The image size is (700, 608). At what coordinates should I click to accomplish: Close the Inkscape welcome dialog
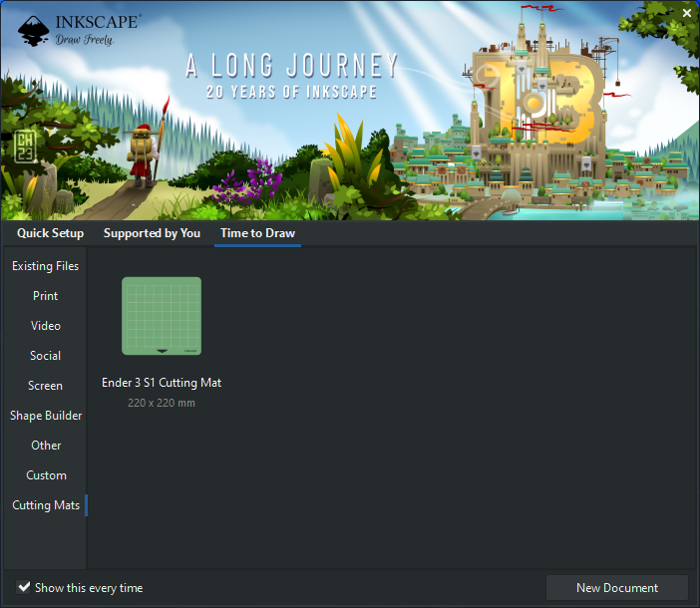686,12
